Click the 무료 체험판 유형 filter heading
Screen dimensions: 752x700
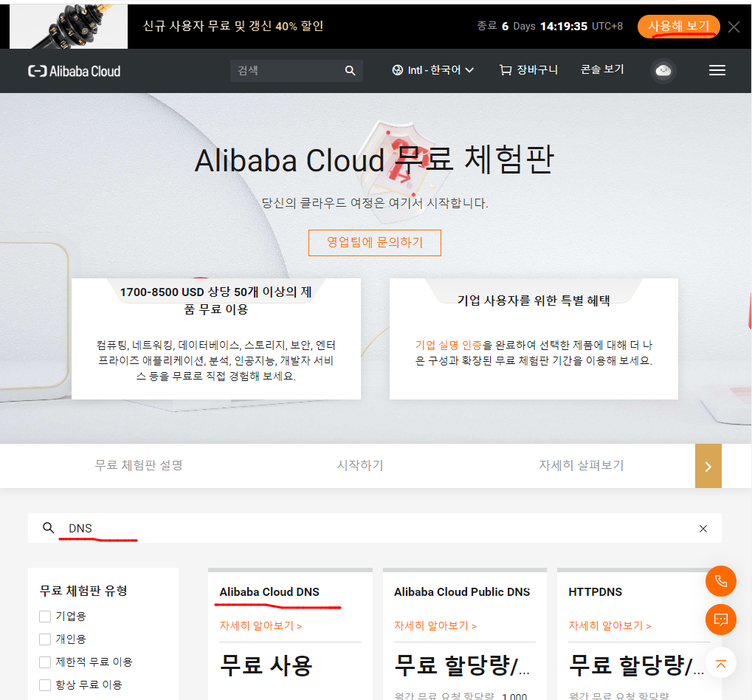tap(83, 591)
